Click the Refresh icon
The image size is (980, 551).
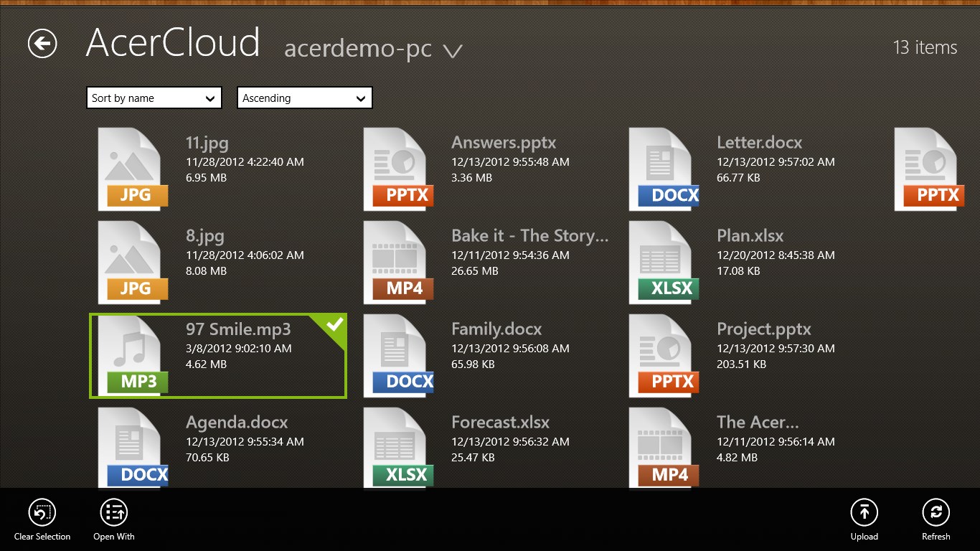[936, 512]
